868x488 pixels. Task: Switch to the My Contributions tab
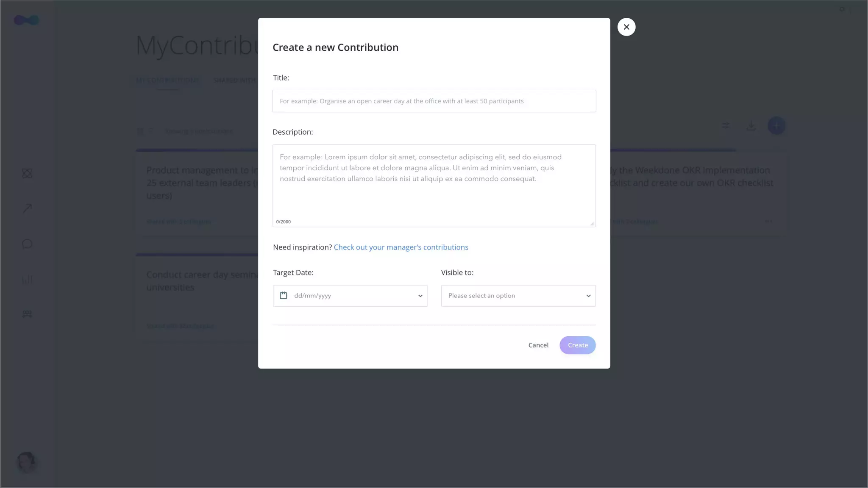click(x=167, y=80)
